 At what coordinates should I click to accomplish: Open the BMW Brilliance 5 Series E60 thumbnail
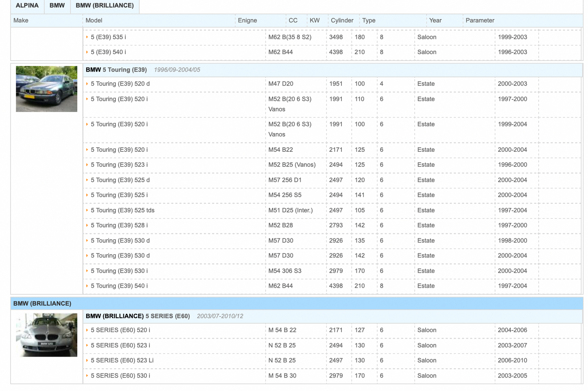[x=46, y=335]
